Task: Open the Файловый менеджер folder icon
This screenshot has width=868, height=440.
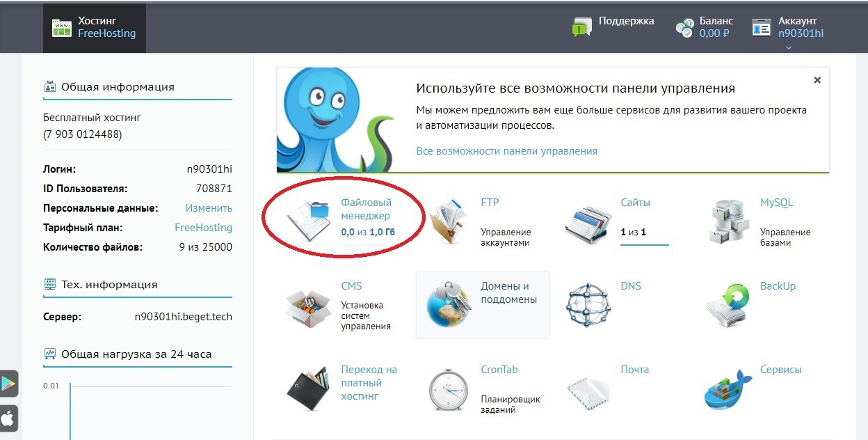Action: (310, 221)
